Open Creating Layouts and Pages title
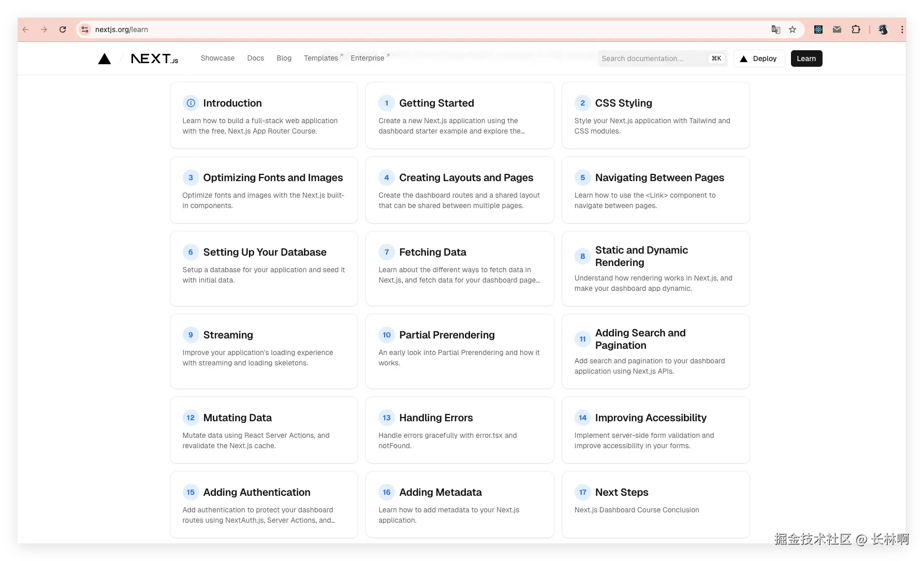The height and width of the screenshot is (561, 924). (466, 178)
